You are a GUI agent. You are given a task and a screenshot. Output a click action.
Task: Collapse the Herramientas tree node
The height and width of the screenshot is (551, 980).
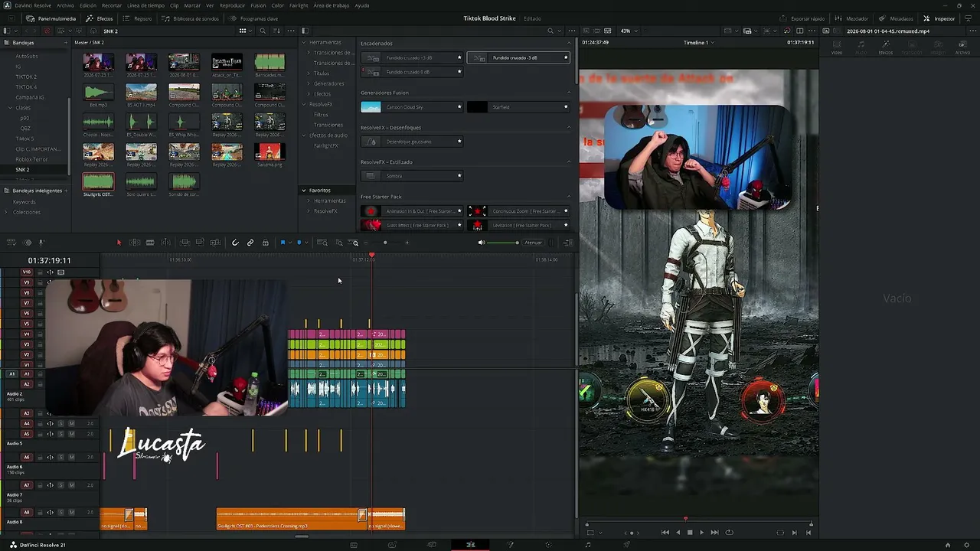click(x=304, y=42)
